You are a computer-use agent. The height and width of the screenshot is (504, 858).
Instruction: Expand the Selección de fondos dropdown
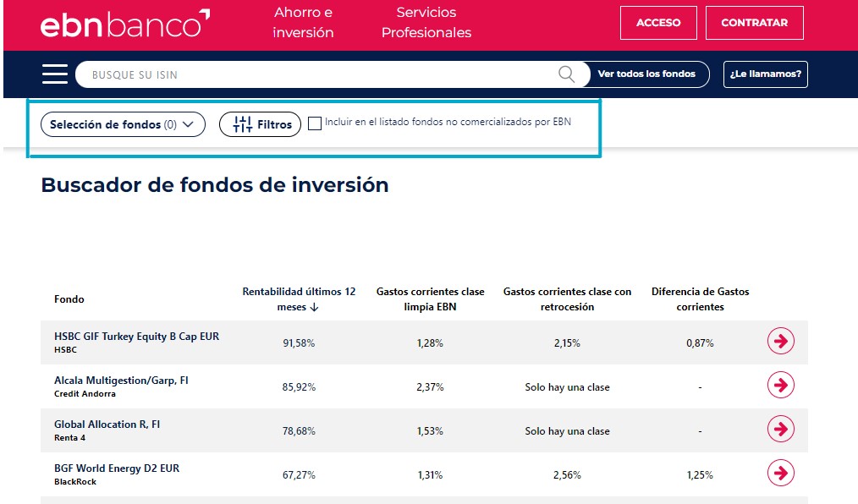click(124, 124)
